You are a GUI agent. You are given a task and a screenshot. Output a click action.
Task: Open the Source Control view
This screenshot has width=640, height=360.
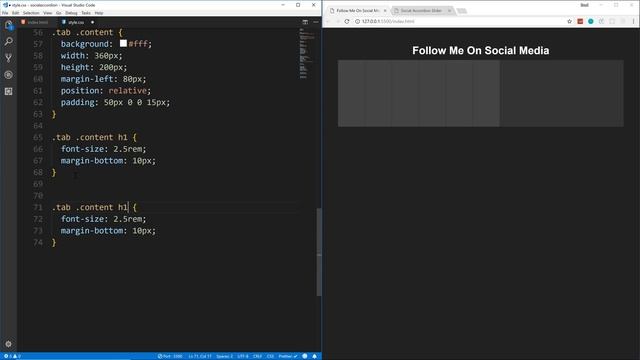click(x=9, y=58)
